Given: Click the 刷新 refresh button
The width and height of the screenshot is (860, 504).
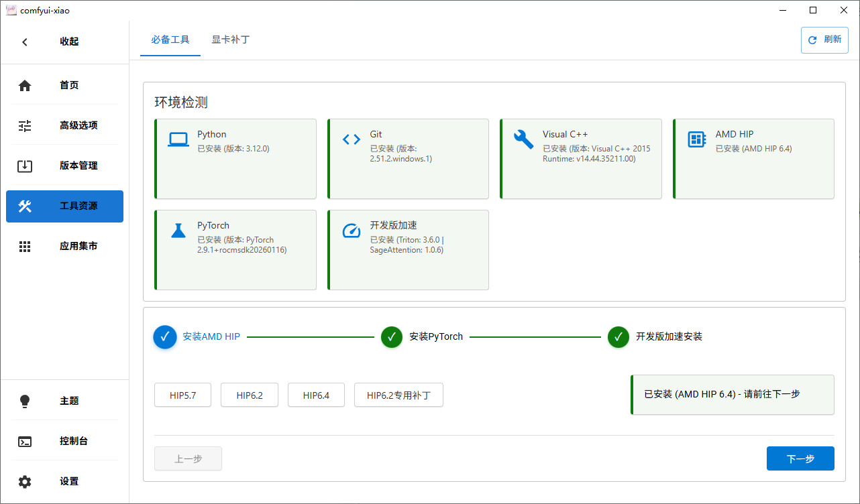Looking at the screenshot, I should [x=824, y=40].
